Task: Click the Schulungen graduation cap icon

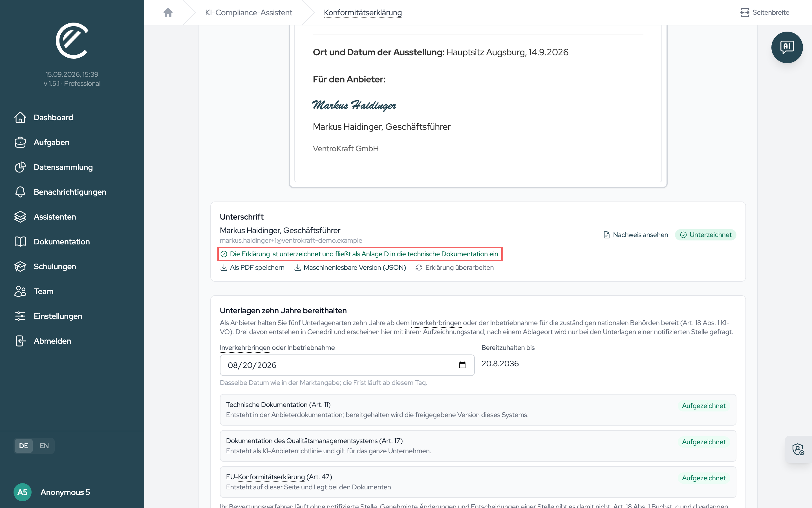Action: [20, 266]
